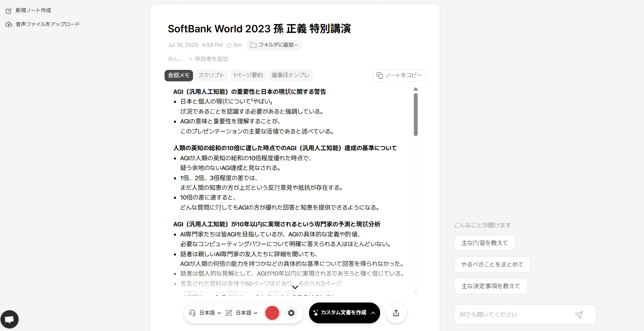The height and width of the screenshot is (331, 644).
Task: Click the share/export icon button
Action: [396, 313]
